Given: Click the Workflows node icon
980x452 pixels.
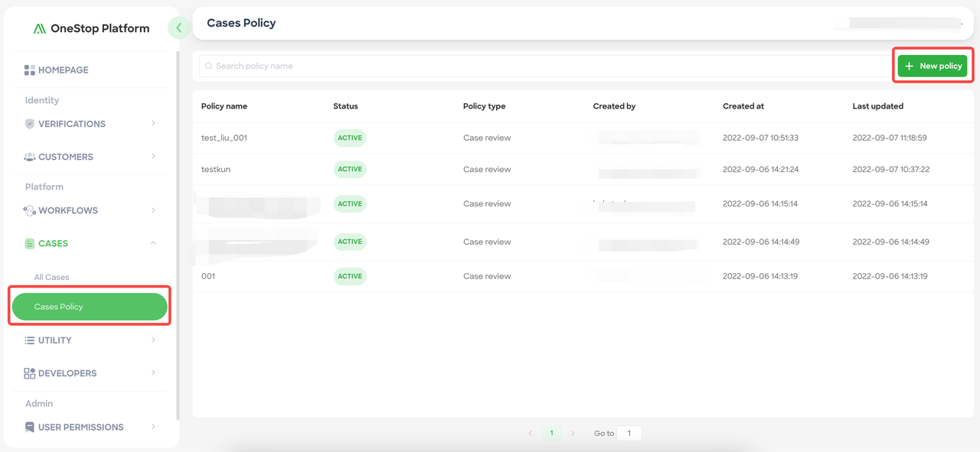Looking at the screenshot, I should click(x=30, y=210).
